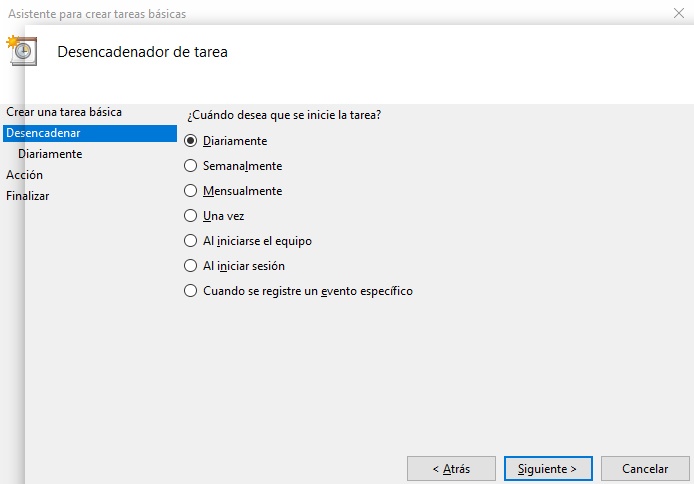Click the Desencadenador de tarea heading

pos(143,51)
